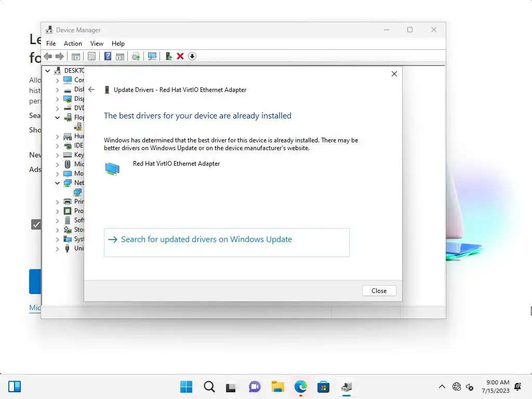This screenshot has height=399, width=532.
Task: Open Task View on the taskbar
Action: tap(231, 387)
